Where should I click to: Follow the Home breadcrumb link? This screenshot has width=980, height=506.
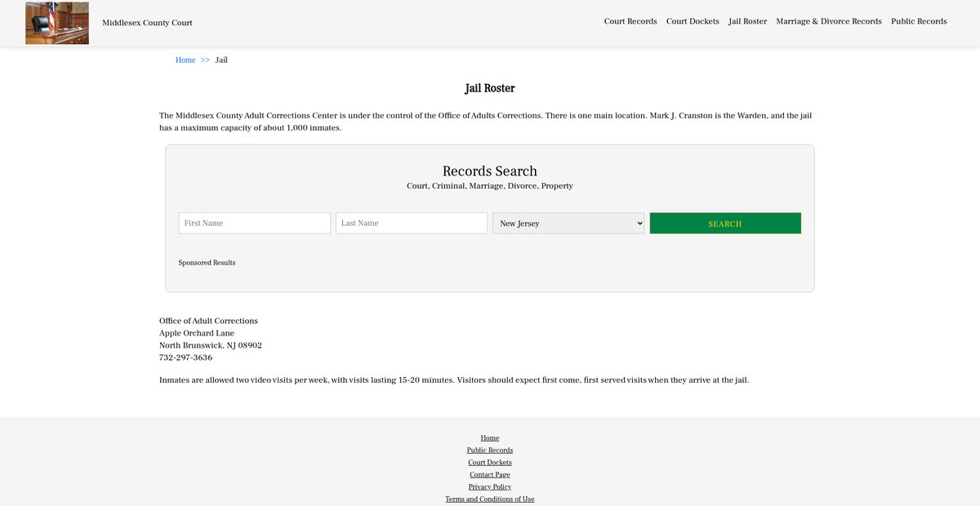(x=185, y=60)
